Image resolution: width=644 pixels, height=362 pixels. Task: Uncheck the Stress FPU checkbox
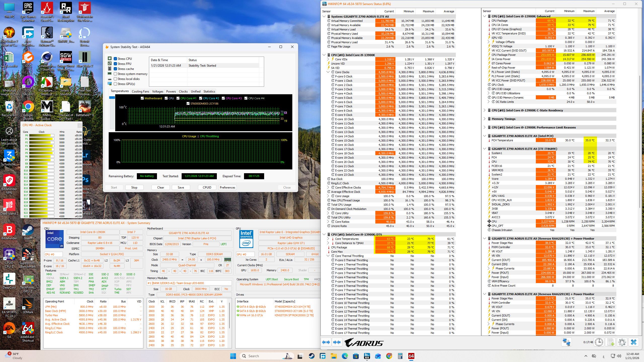(115, 64)
